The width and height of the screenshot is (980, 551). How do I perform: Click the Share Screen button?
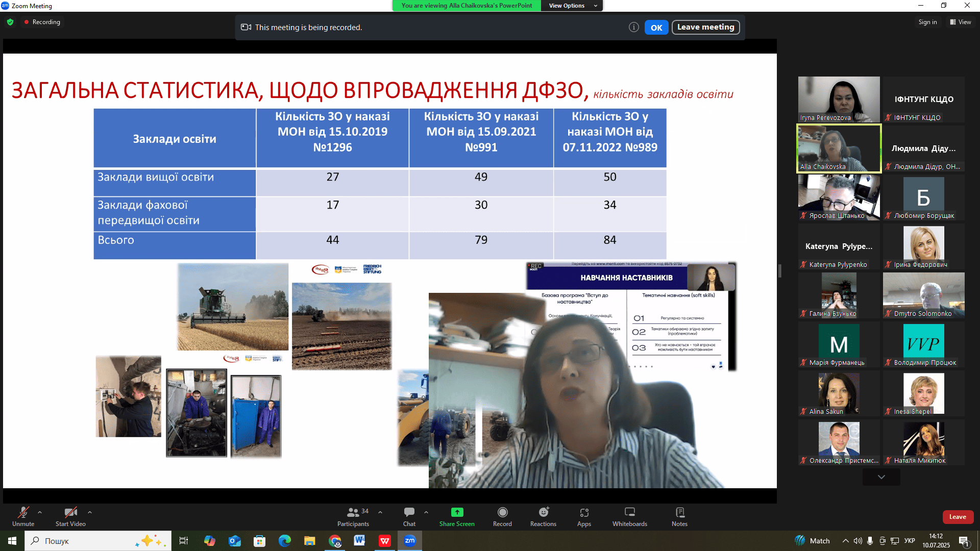tap(457, 516)
